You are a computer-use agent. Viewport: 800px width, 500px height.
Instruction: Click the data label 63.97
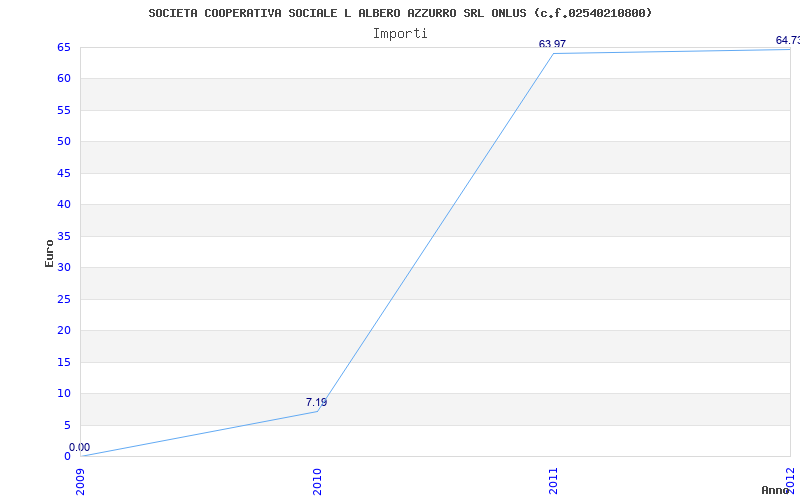tap(552, 44)
